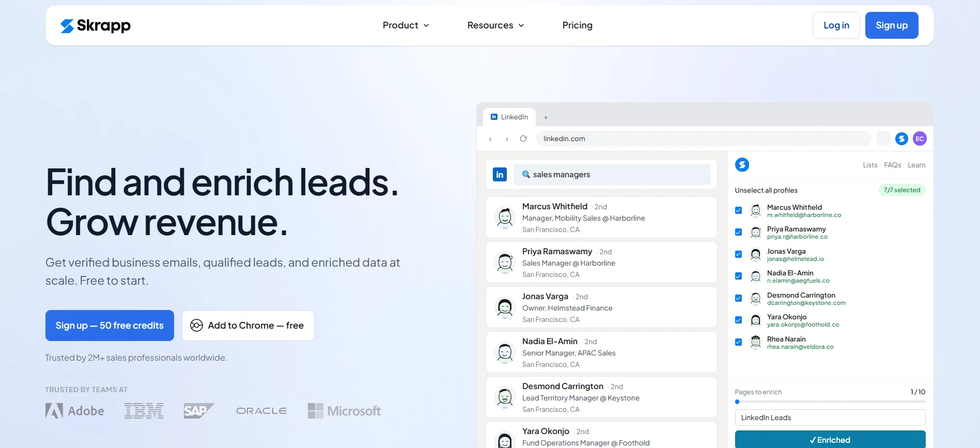Viewport: 980px width, 448px height.
Task: Uncheck Yara Okonjo in Skrapp panel
Action: point(738,320)
